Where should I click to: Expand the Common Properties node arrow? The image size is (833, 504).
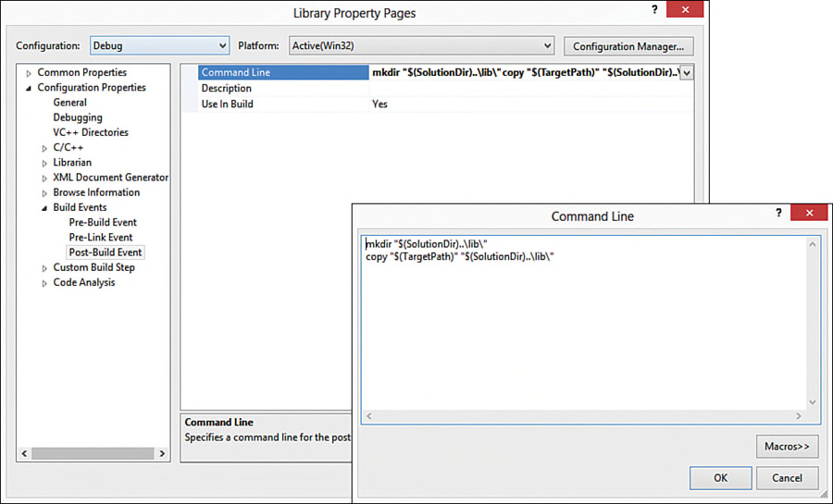point(29,73)
